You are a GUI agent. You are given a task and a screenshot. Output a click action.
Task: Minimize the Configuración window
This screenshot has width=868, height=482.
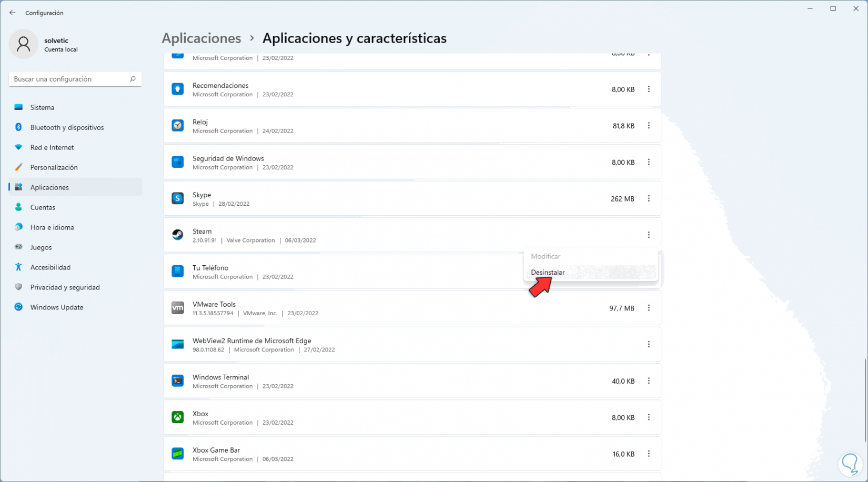coord(810,8)
